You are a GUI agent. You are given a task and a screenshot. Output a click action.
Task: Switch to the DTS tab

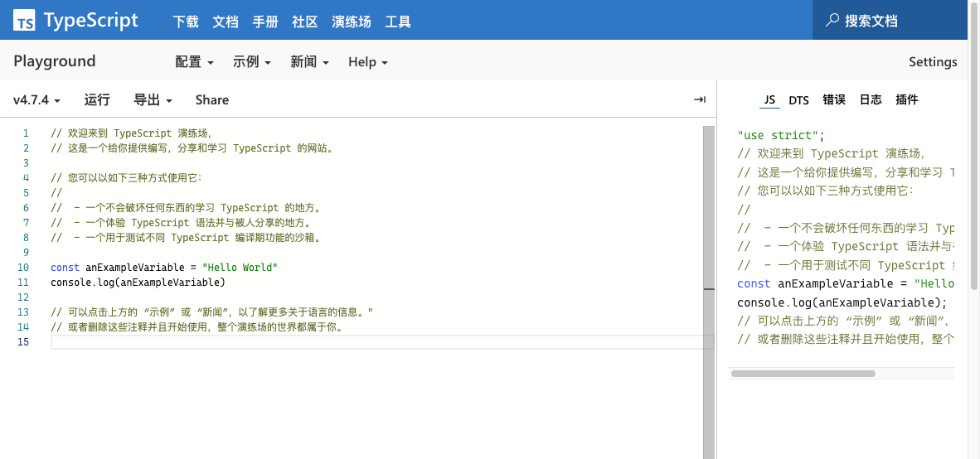798,100
